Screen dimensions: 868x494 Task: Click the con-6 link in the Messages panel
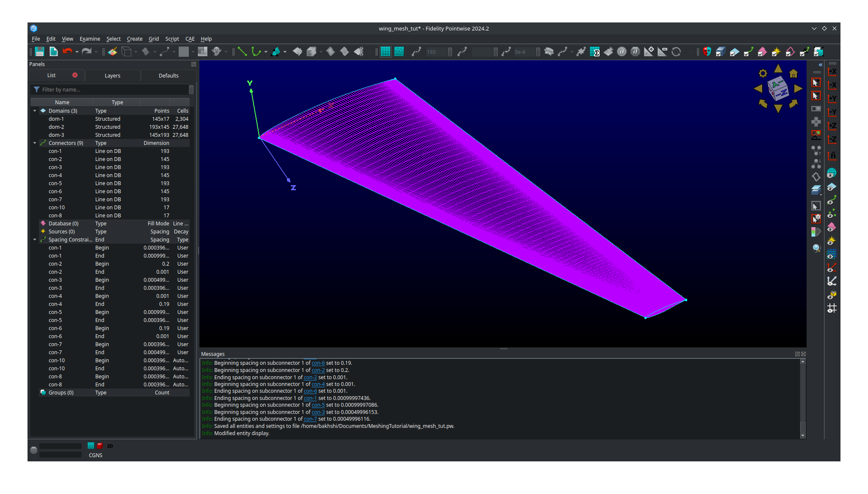[x=318, y=363]
